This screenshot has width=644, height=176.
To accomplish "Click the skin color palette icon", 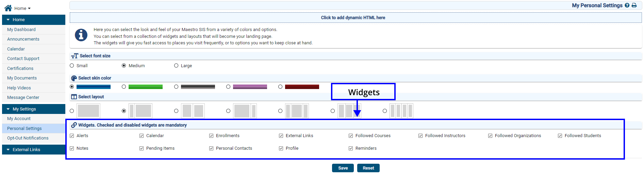I will [74, 78].
